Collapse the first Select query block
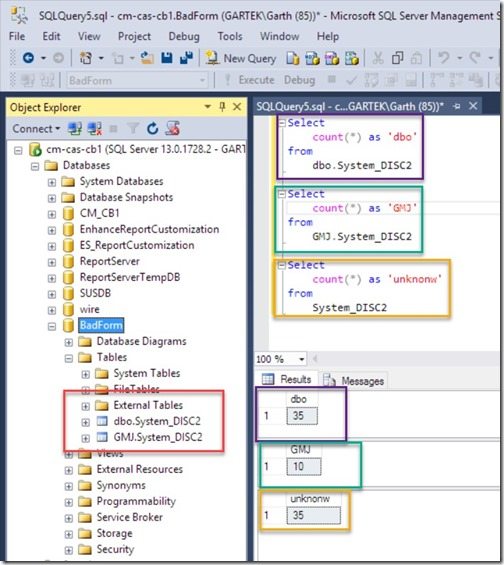 (282, 123)
